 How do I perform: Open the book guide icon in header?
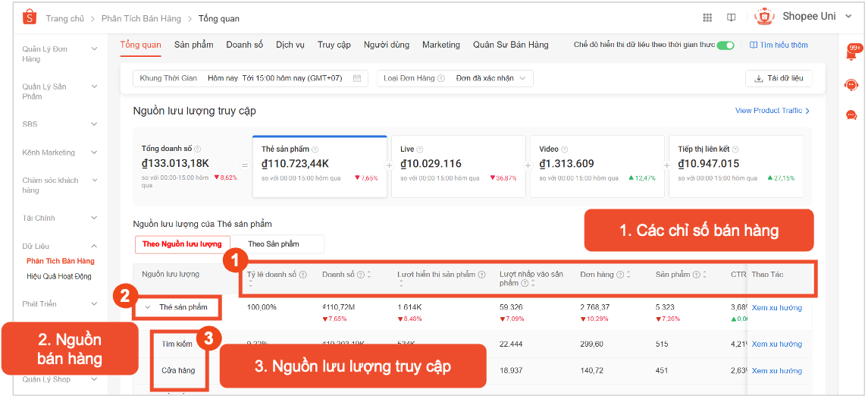732,17
